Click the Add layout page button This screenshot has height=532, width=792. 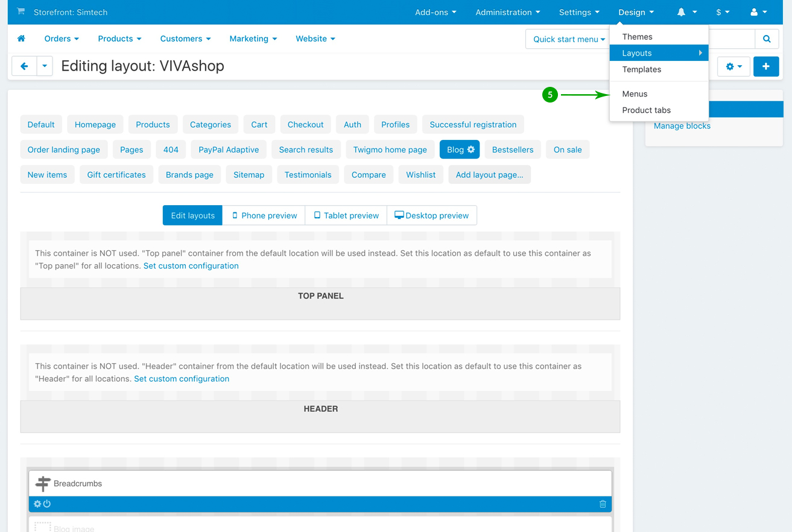[x=489, y=175]
